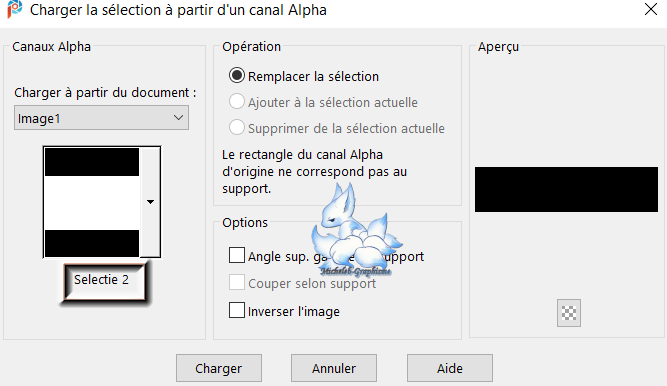
Task: Toggle the transparency checkerboard preview icon
Action: (569, 313)
